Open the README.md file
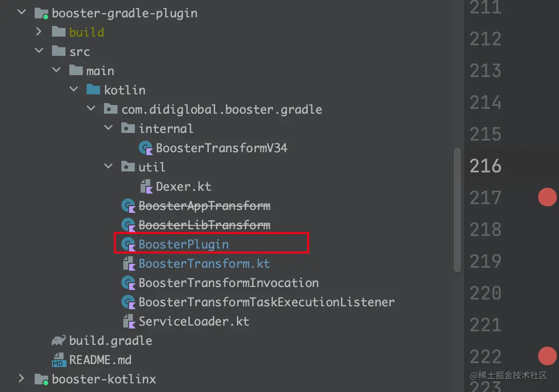 point(100,360)
